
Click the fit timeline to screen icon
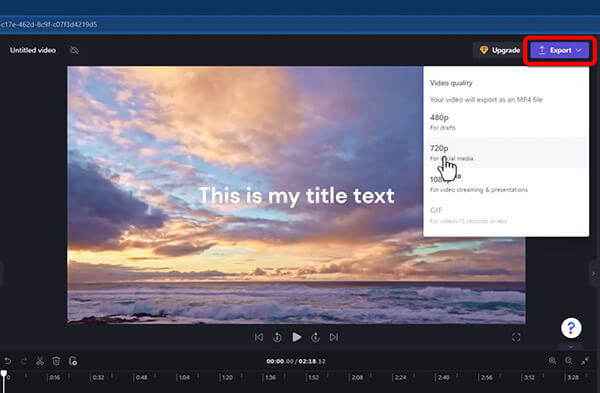tap(585, 360)
